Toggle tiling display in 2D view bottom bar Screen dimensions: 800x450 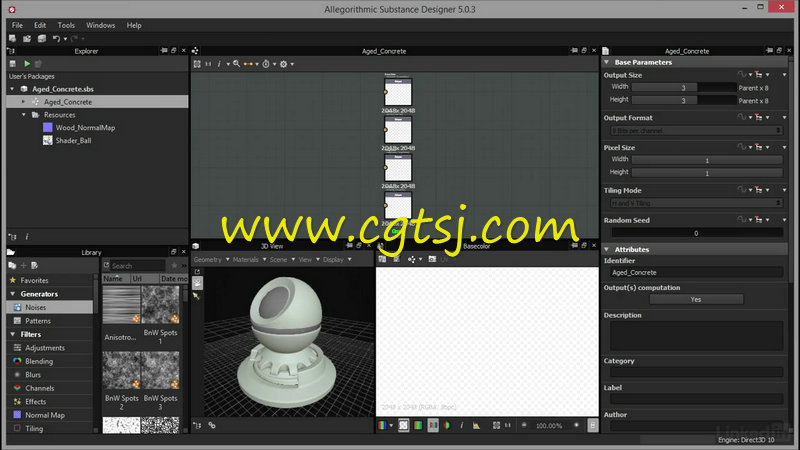click(x=404, y=425)
